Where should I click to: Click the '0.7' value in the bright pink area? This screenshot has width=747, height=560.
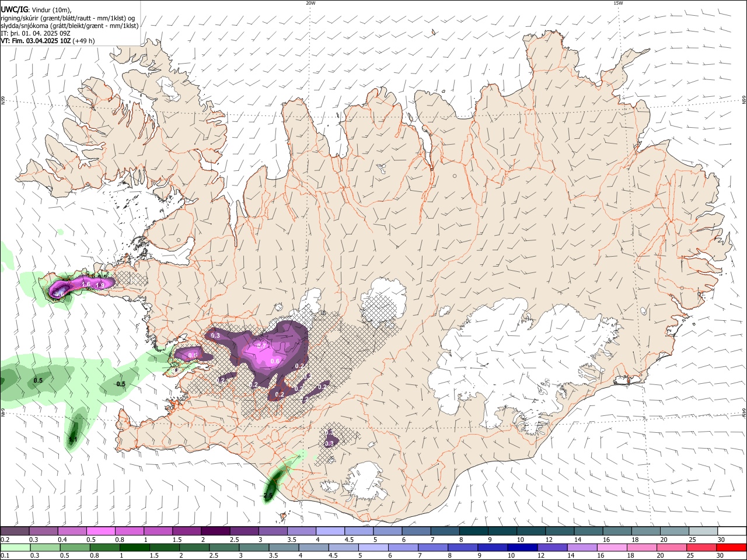click(x=261, y=345)
